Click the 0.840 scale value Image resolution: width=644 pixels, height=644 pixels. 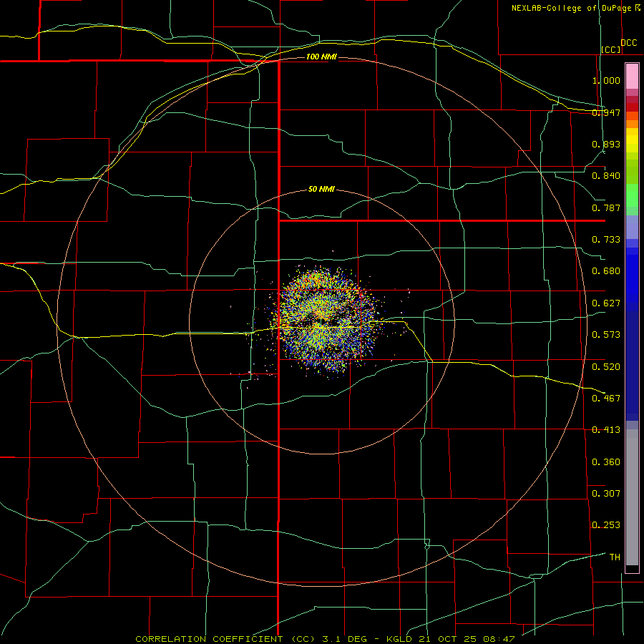[606, 176]
